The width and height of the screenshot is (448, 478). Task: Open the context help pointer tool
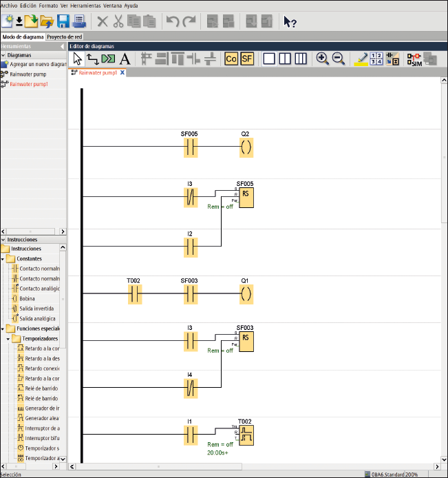290,21
